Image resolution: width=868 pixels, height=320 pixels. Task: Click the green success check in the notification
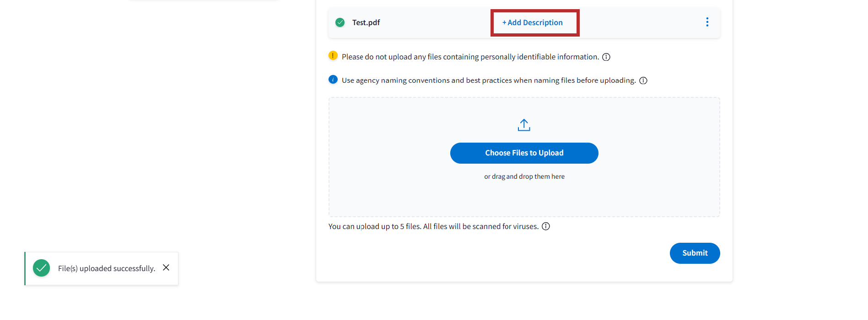pos(41,268)
